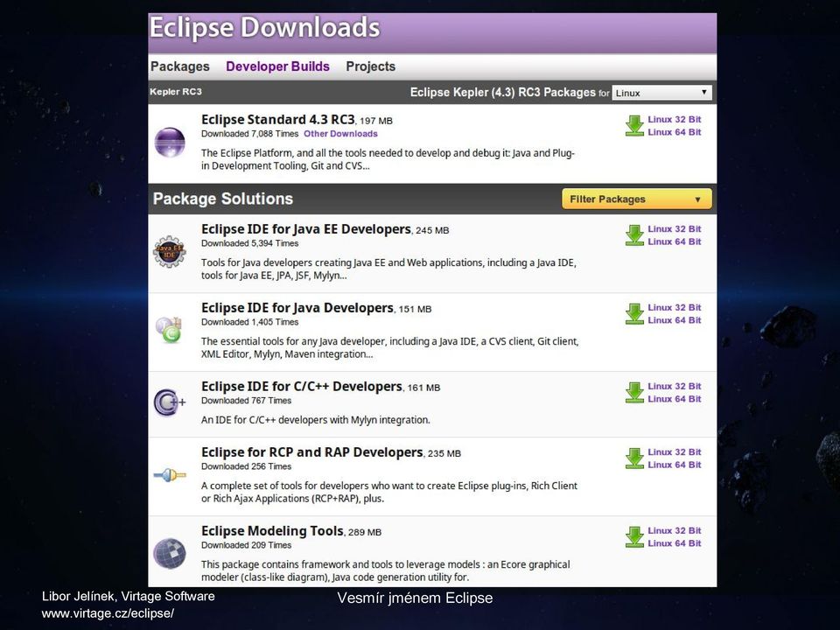Viewport: 840px width, 630px height.
Task: Click green download arrow for RCP and RAP
Action: click(x=634, y=458)
